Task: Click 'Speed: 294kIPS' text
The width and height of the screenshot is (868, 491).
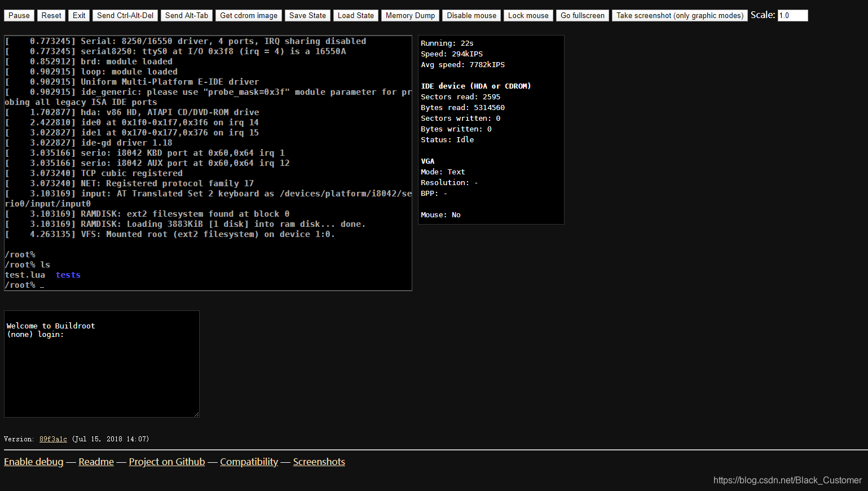Action: [452, 54]
